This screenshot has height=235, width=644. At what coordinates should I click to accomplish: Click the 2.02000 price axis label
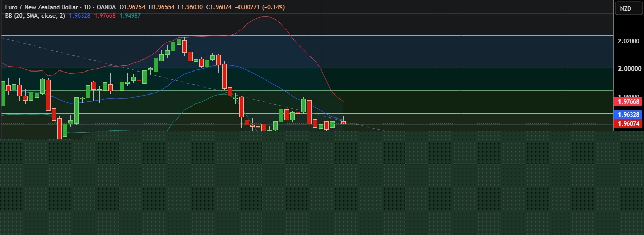coord(628,41)
